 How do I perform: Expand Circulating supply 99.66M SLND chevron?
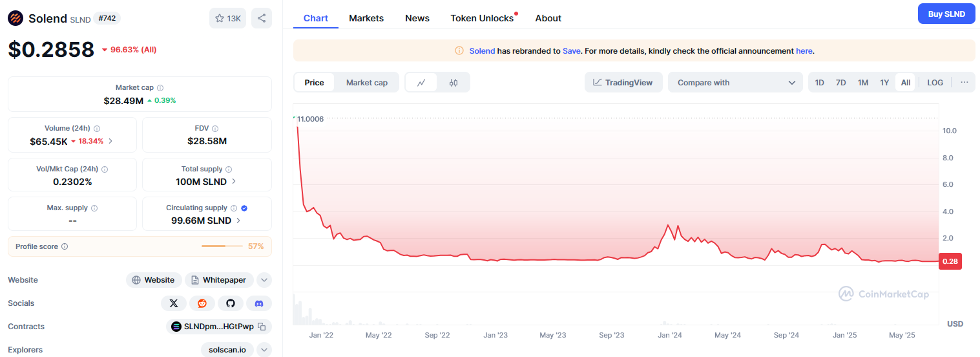pyautogui.click(x=238, y=221)
